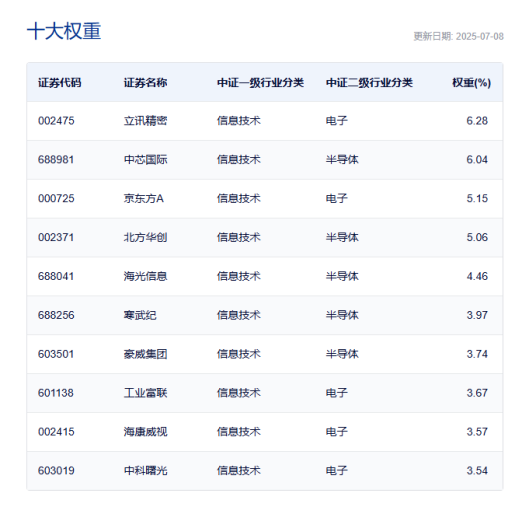The height and width of the screenshot is (507, 530).
Task: Open the 海康威视 security name
Action: coord(145,432)
